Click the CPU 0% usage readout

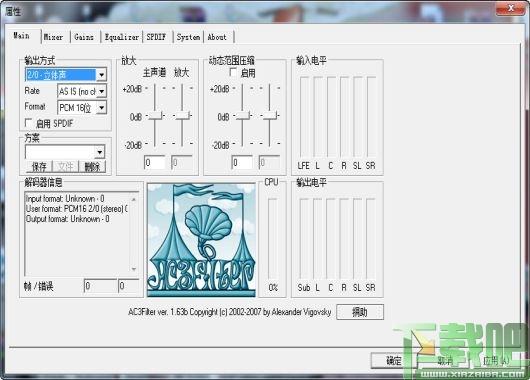[x=273, y=288]
